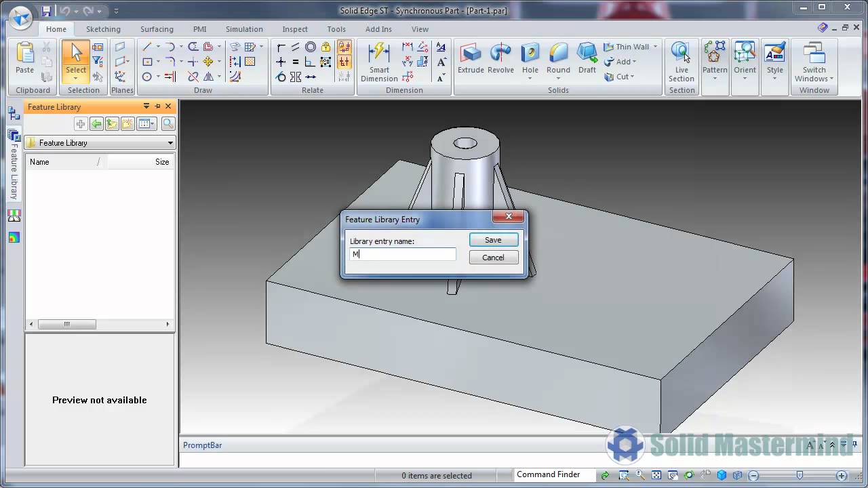Screen dimensions: 868x488
Task: Click the Save icon in quick access toolbar
Action: pos(46,11)
